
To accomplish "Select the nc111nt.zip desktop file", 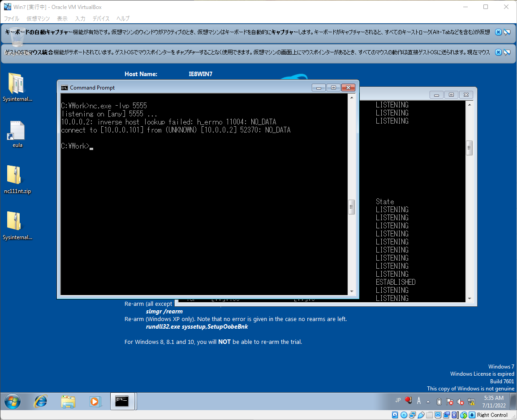I will pyautogui.click(x=17, y=180).
